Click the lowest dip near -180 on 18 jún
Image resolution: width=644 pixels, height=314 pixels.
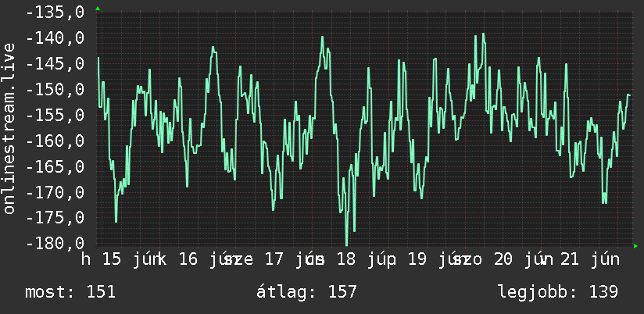347,244
